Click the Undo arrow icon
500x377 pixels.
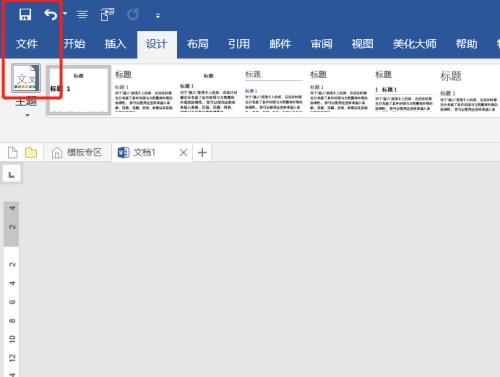pos(51,15)
